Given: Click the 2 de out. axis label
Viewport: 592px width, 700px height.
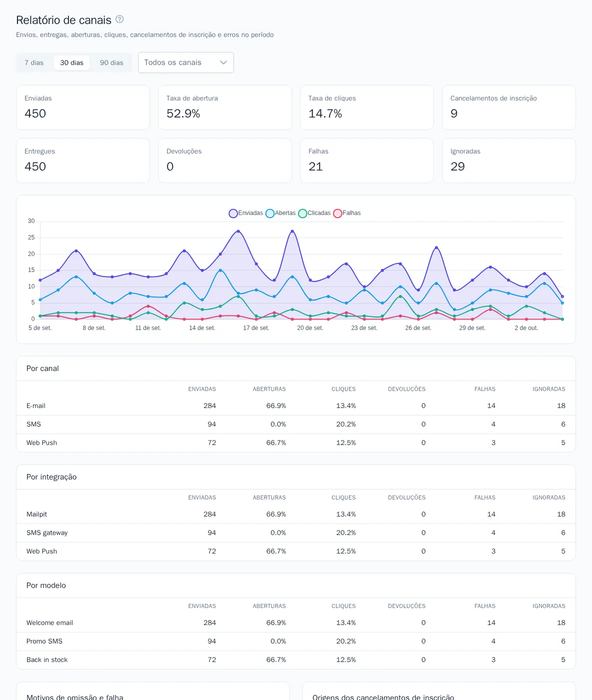Looking at the screenshot, I should [x=526, y=328].
